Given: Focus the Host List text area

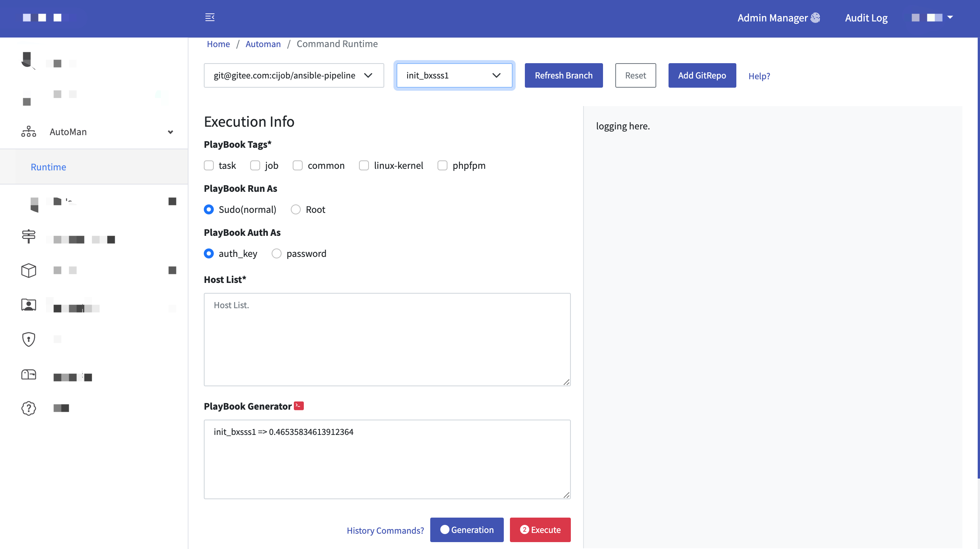Looking at the screenshot, I should pos(387,340).
